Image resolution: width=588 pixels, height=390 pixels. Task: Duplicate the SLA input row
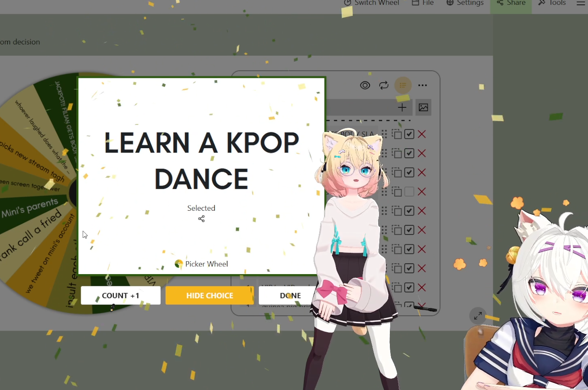[x=397, y=134]
